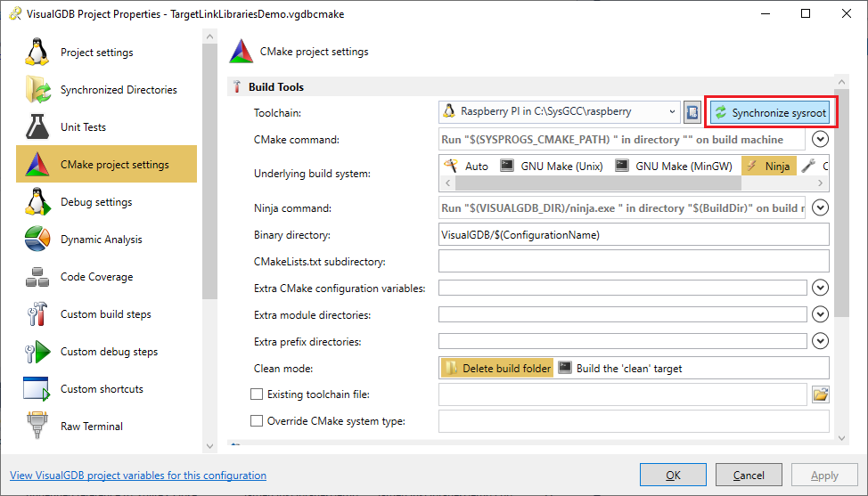
Task: Select Ninja build system option
Action: (x=769, y=166)
